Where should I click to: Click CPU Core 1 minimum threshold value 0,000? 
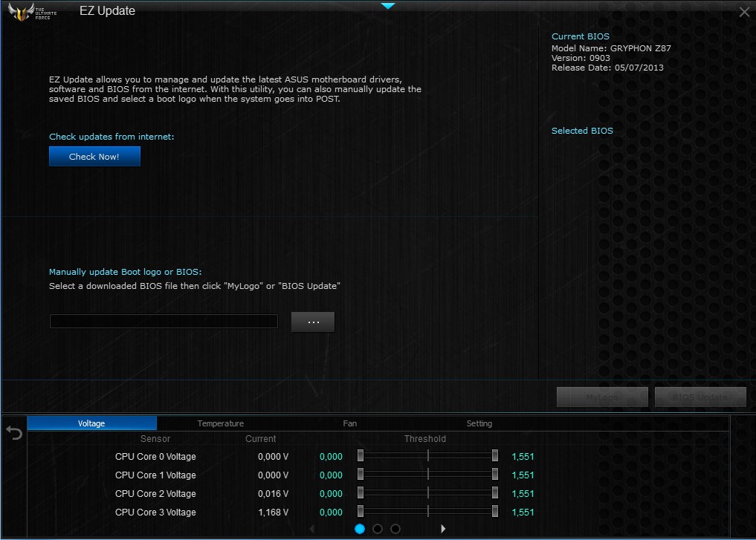tap(331, 475)
